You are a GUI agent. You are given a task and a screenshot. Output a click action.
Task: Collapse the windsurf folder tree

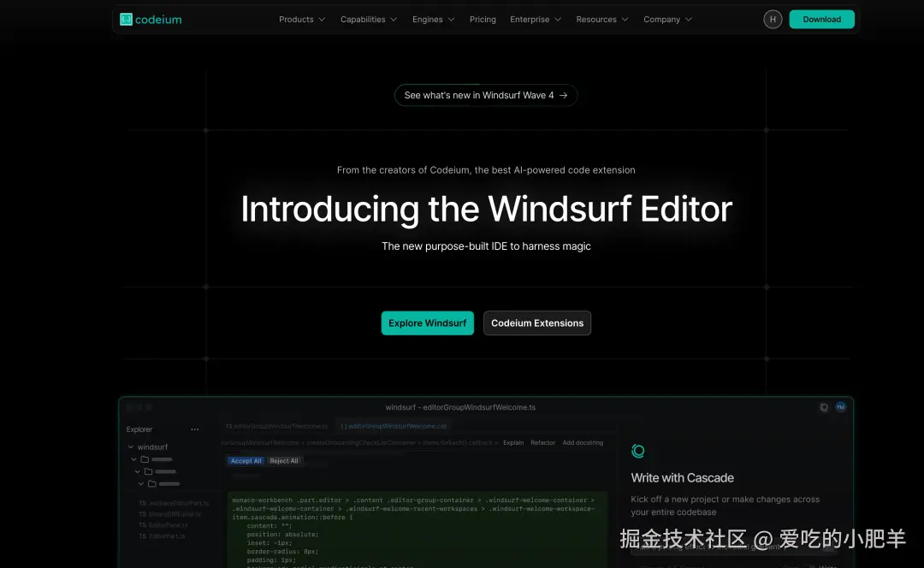coord(131,447)
